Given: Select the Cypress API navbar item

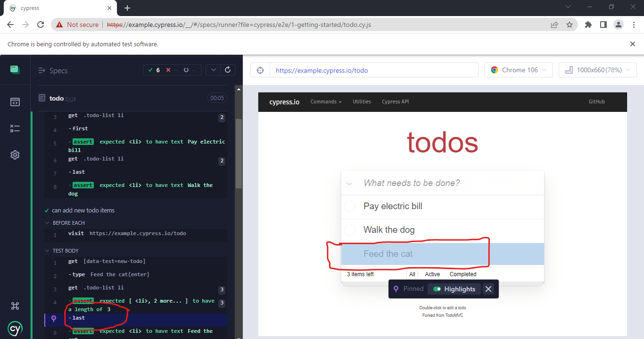Looking at the screenshot, I should point(395,102).
